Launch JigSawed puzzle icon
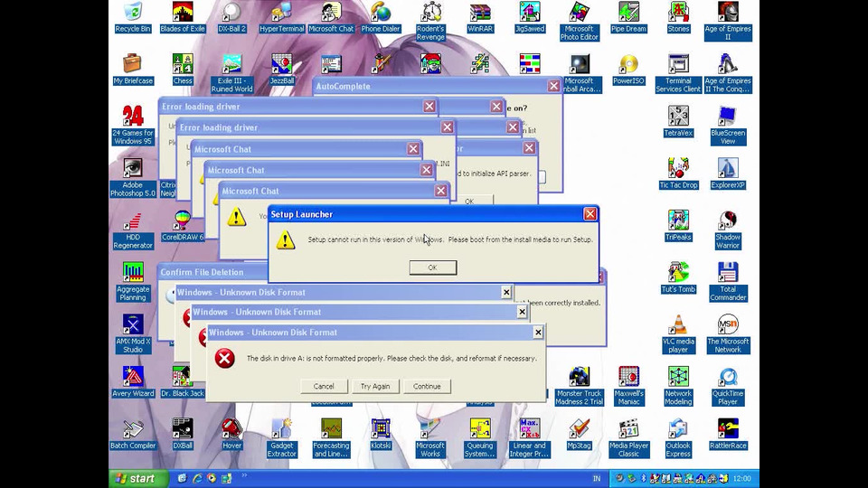The width and height of the screenshot is (868, 488). click(530, 18)
